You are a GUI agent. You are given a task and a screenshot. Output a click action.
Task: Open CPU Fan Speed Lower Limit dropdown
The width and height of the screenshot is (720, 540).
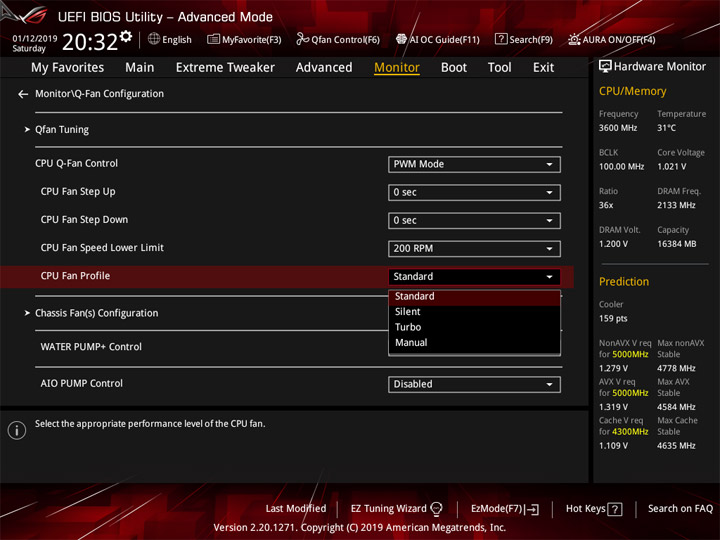(x=474, y=248)
